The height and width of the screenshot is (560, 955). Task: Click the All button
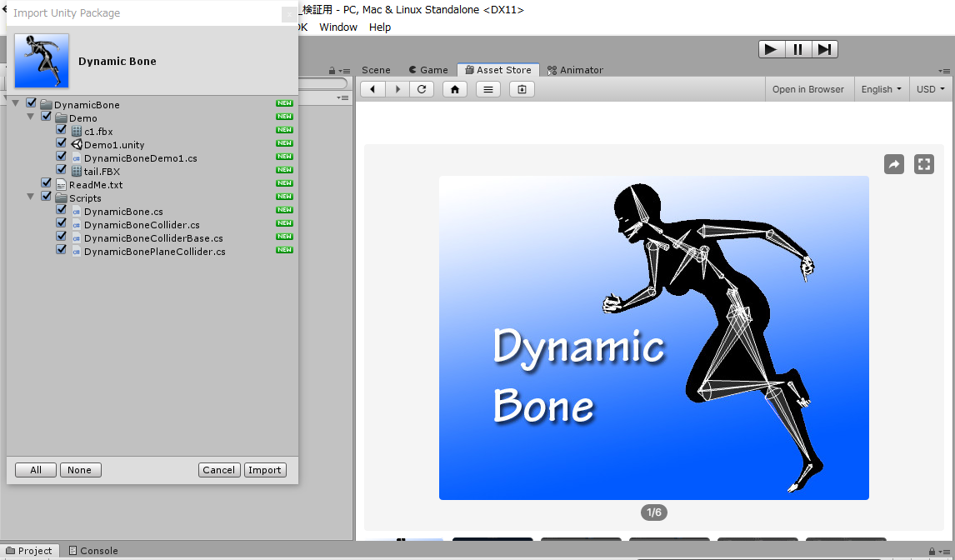coord(36,470)
